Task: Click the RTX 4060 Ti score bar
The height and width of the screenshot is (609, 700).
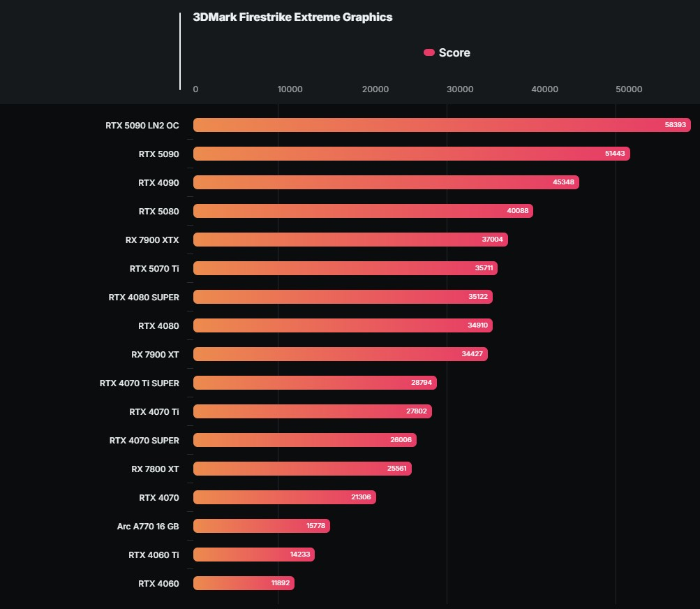Action: click(x=254, y=554)
